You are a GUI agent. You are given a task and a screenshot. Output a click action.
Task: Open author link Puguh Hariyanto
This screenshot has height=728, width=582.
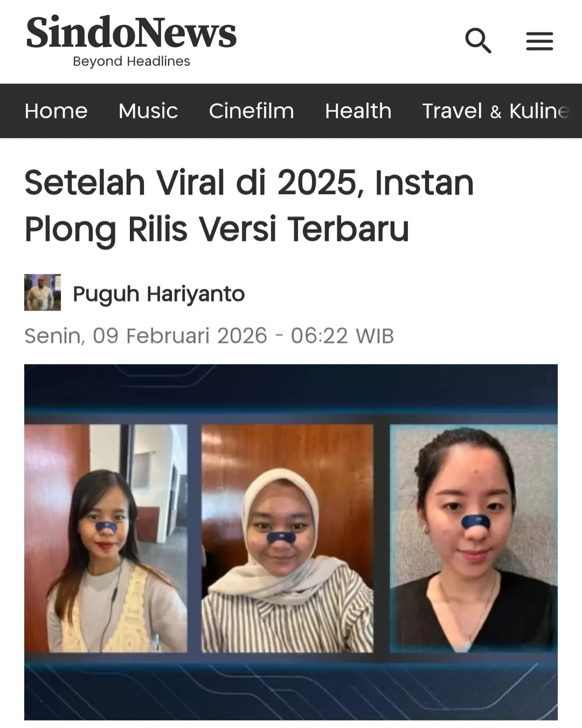tap(159, 294)
